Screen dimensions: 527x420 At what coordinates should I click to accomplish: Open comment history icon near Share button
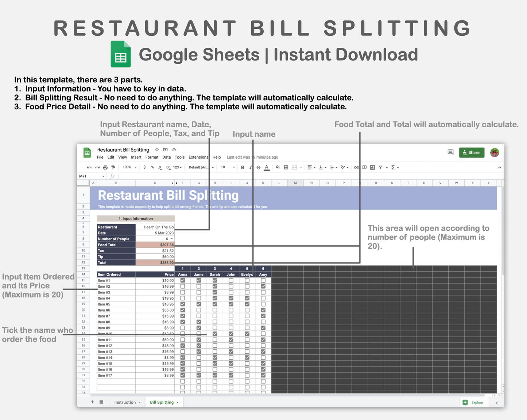point(450,152)
